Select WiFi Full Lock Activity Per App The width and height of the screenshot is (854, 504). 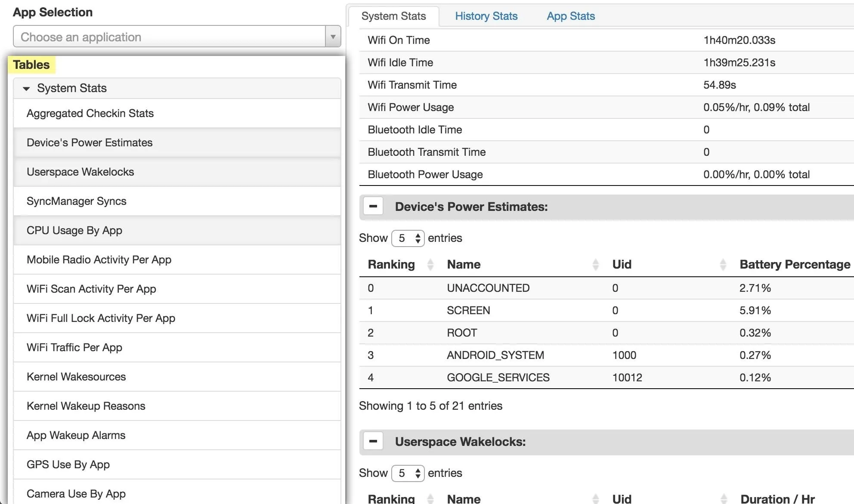coord(177,318)
